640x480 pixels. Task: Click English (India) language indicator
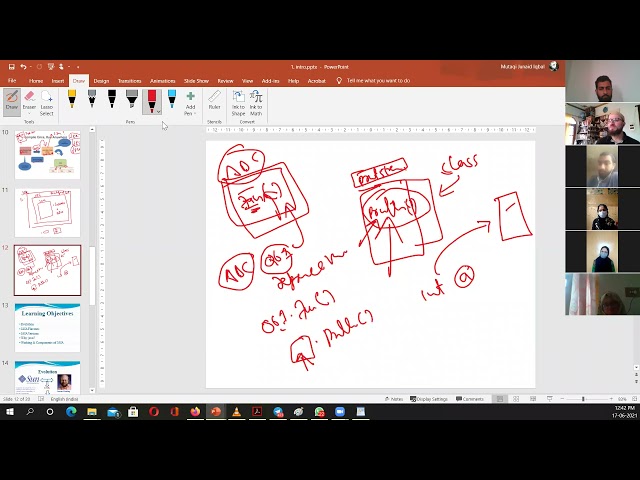click(x=64, y=399)
